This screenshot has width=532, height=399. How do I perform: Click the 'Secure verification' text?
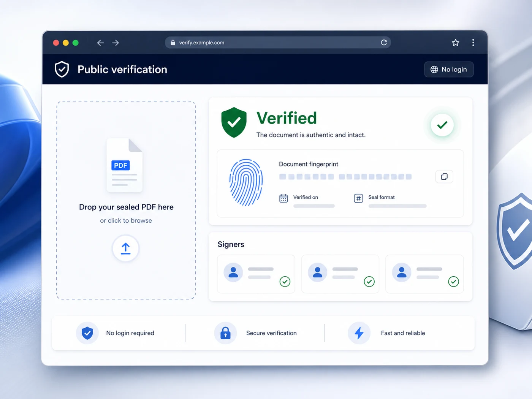point(271,333)
